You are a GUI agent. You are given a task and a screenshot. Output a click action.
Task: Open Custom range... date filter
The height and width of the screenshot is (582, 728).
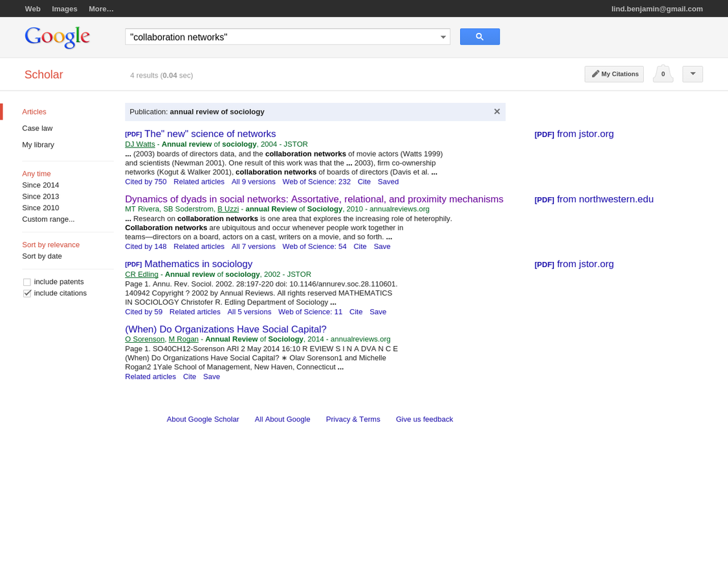tap(49, 219)
